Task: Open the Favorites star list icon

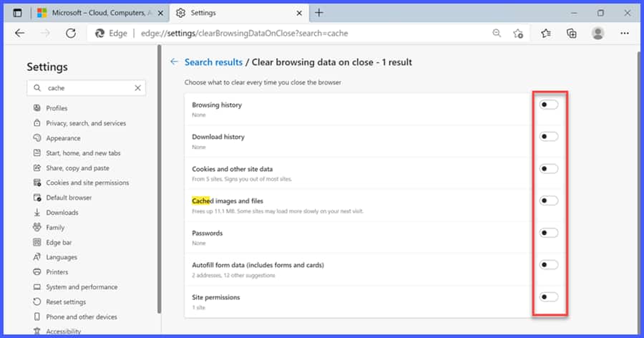Action: (x=546, y=33)
